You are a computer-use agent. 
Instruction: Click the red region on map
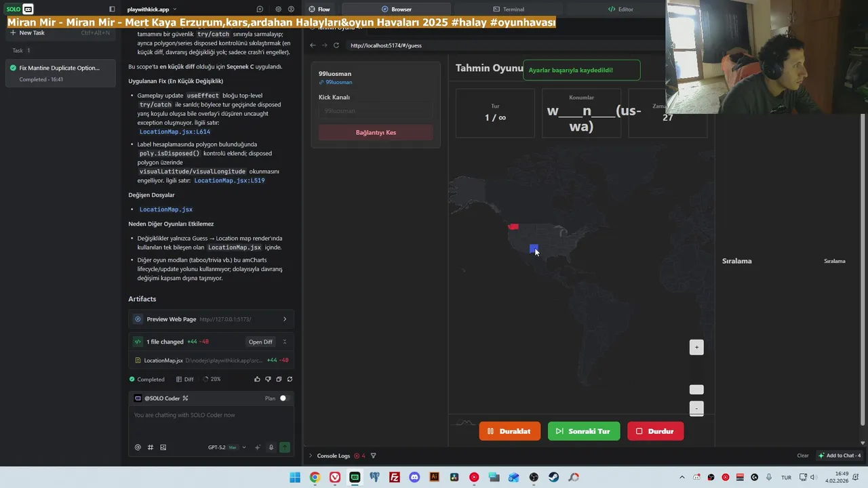pos(513,226)
